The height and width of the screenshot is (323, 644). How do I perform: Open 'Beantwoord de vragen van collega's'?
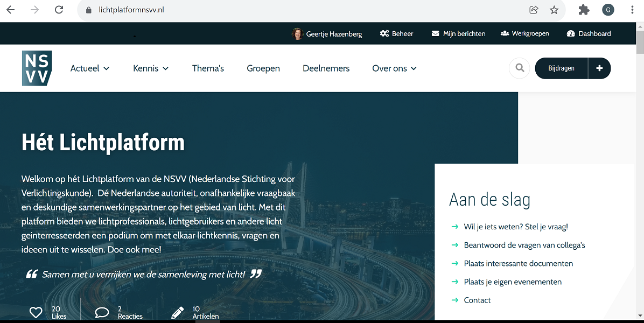point(524,245)
